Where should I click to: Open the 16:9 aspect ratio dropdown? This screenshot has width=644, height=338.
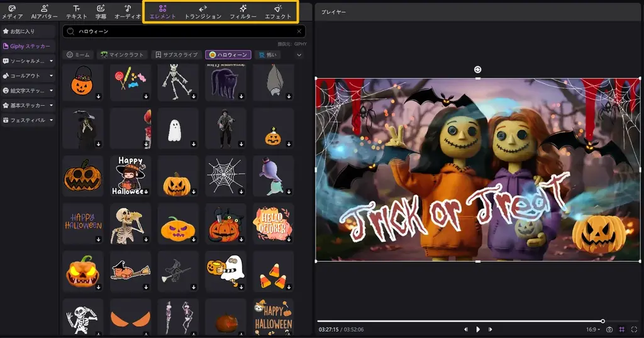pos(592,329)
